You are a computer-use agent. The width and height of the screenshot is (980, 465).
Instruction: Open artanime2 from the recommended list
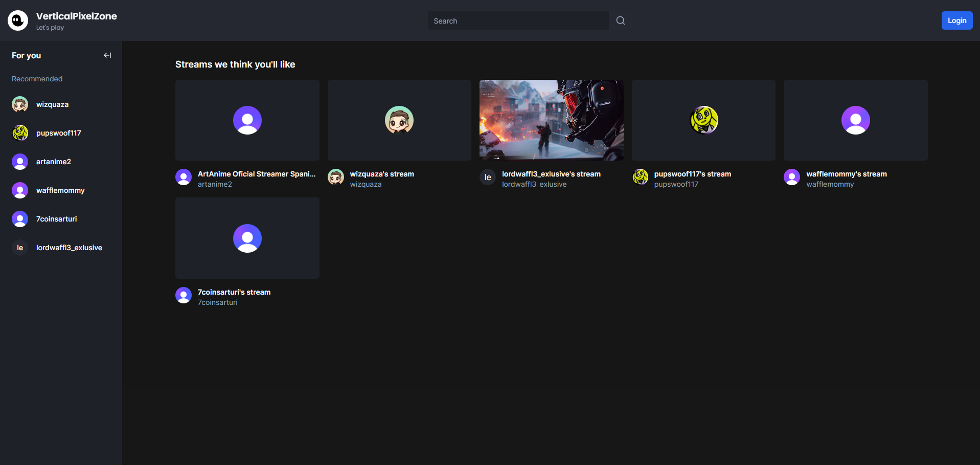53,162
